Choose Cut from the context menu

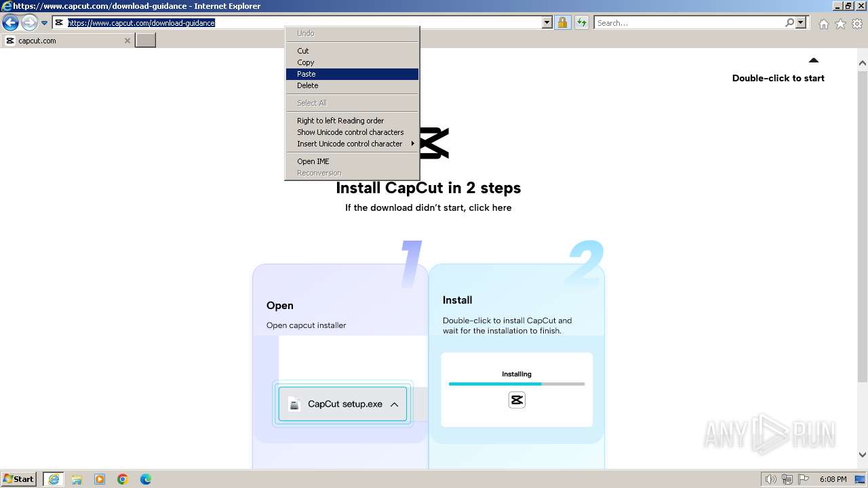(352, 51)
